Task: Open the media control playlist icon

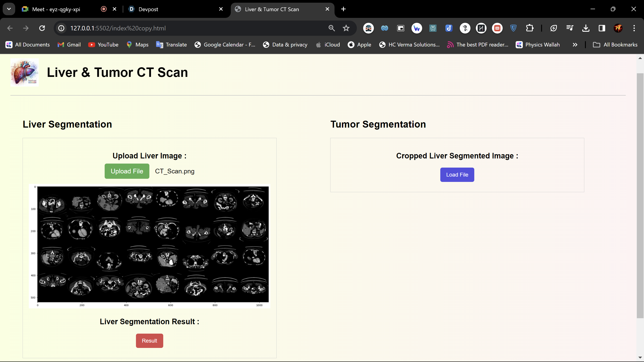Action: coord(570,28)
